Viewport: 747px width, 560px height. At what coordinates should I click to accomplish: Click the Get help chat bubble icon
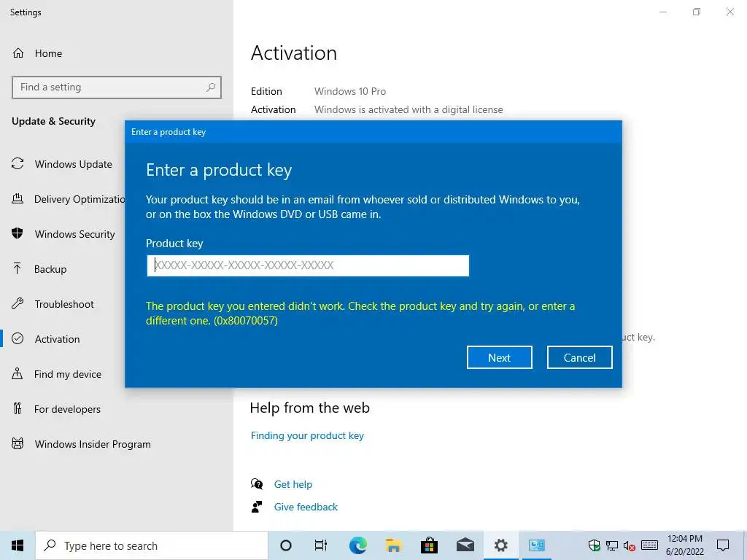257,484
